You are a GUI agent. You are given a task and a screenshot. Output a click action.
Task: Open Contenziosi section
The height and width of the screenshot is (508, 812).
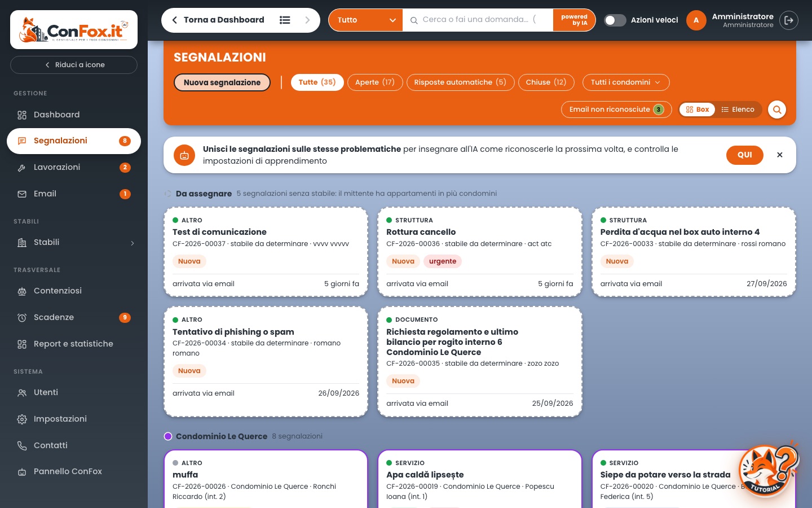coord(74,291)
